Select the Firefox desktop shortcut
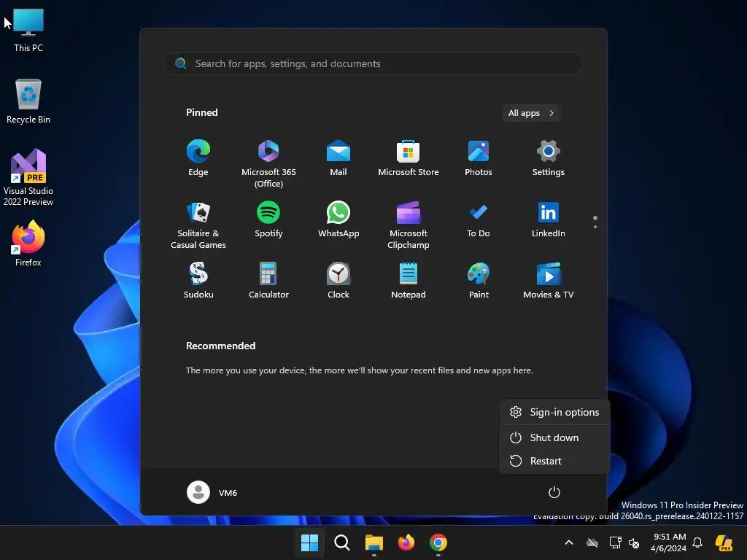 coord(28,244)
